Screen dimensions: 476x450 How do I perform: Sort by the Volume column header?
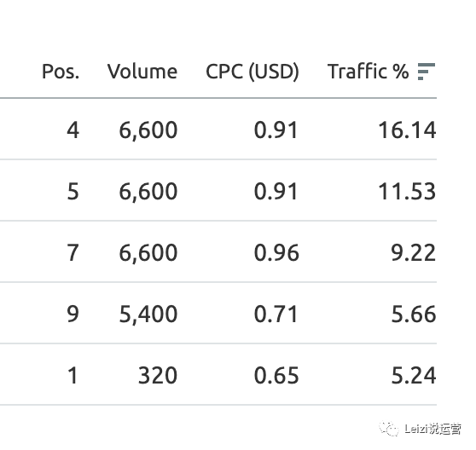pyautogui.click(x=142, y=72)
